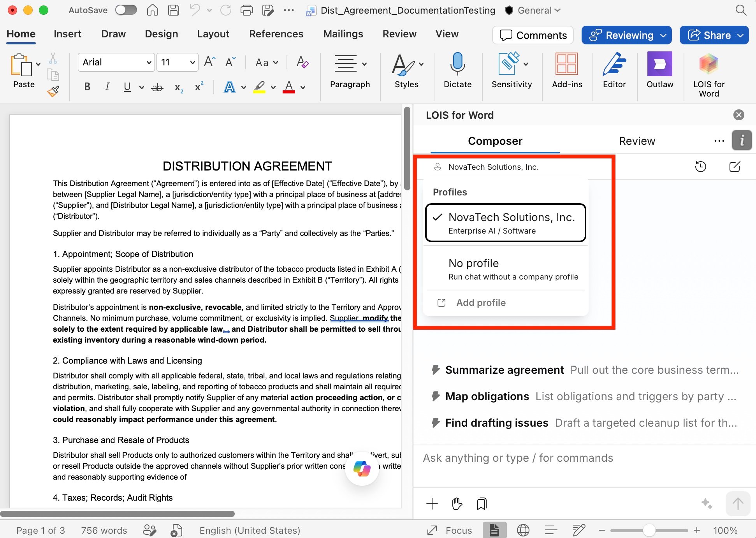The width and height of the screenshot is (756, 538).
Task: Click the zoom slider handle
Action: tap(649, 530)
